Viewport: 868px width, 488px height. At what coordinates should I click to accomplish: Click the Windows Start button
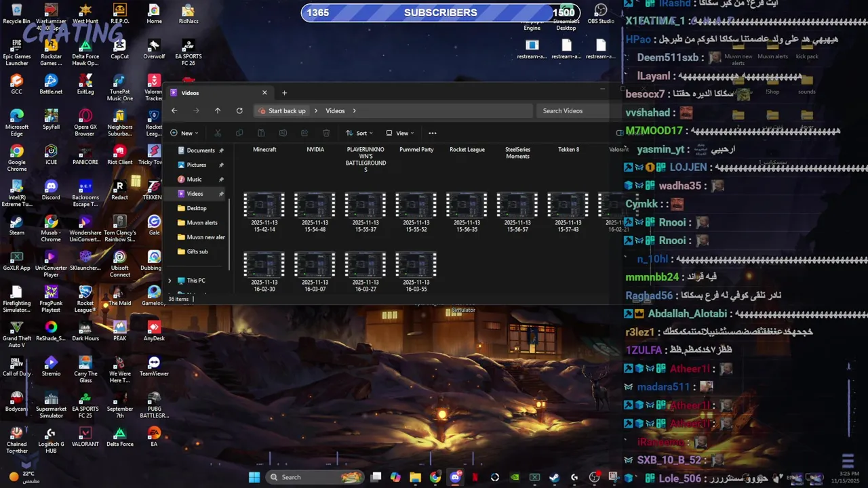pyautogui.click(x=254, y=477)
